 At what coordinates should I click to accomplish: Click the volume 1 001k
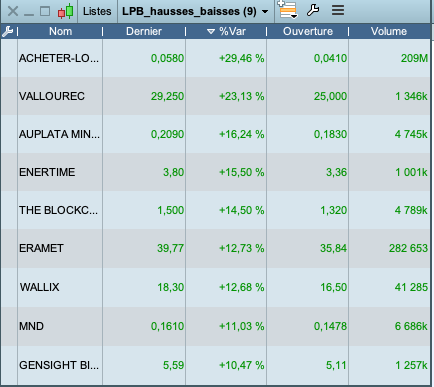point(411,172)
